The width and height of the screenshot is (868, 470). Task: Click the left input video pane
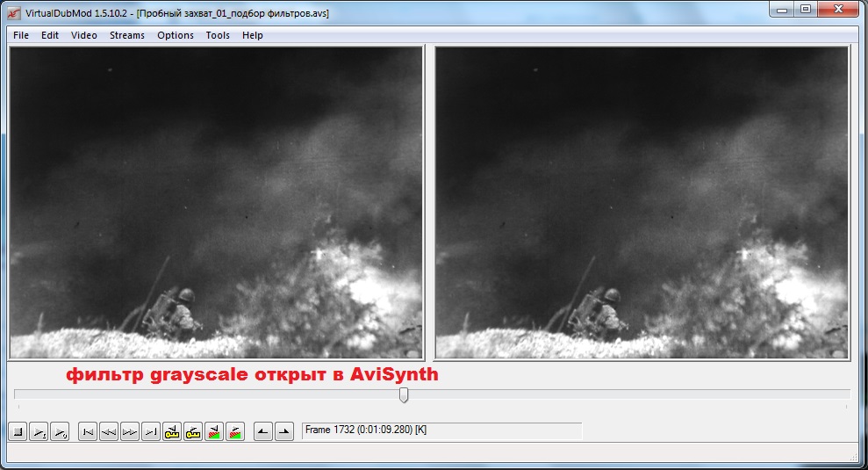(217, 202)
